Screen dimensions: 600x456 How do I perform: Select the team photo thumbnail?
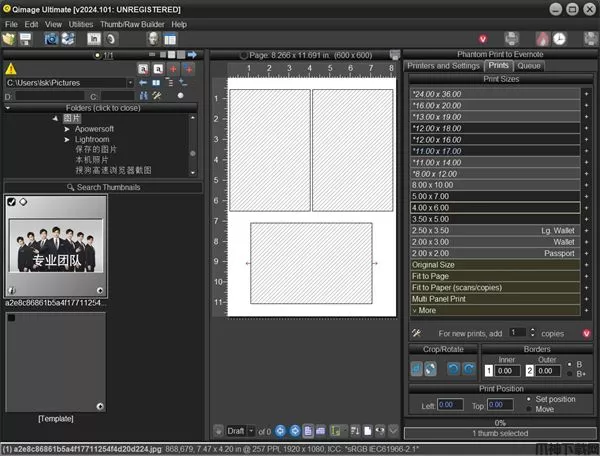coord(57,246)
